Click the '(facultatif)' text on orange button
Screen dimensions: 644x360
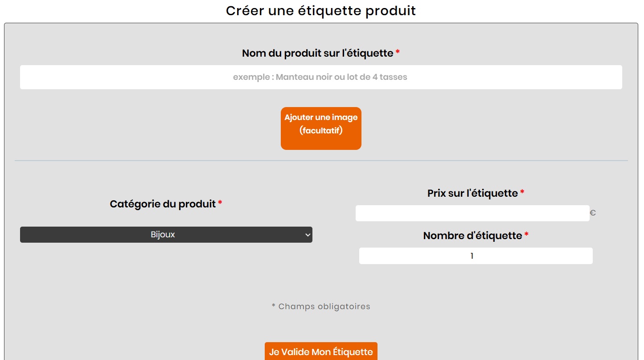321,131
